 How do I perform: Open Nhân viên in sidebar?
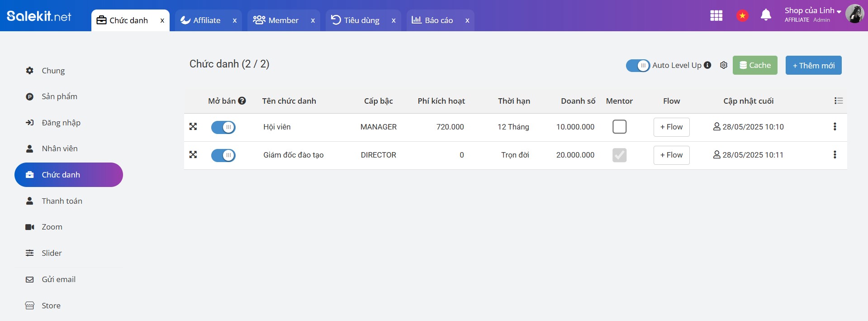tap(69, 149)
